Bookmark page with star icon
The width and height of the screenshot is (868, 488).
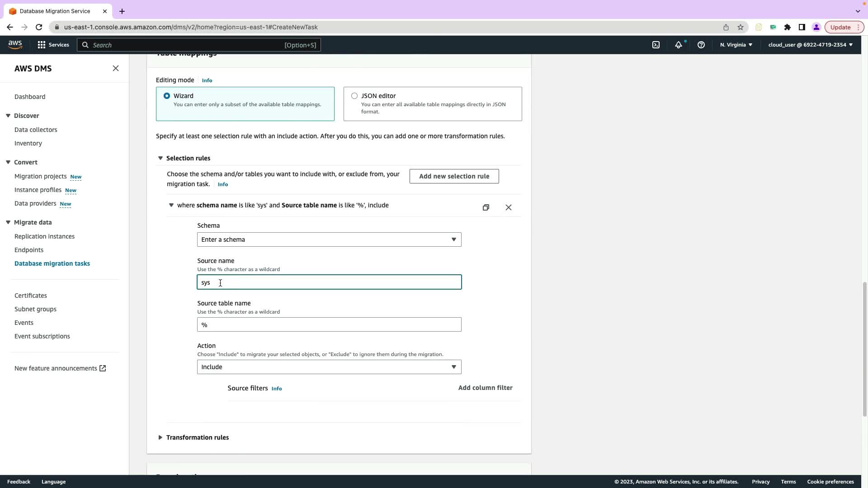740,27
